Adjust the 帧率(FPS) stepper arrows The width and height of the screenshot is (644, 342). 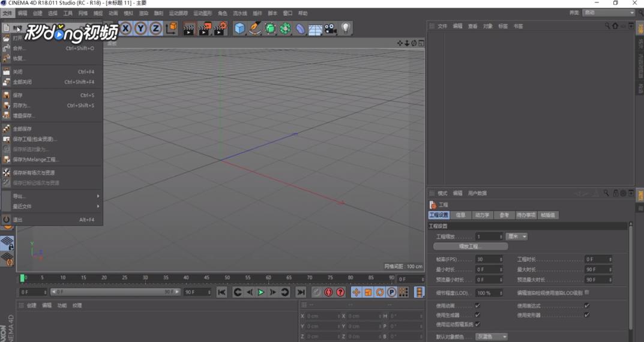501,259
